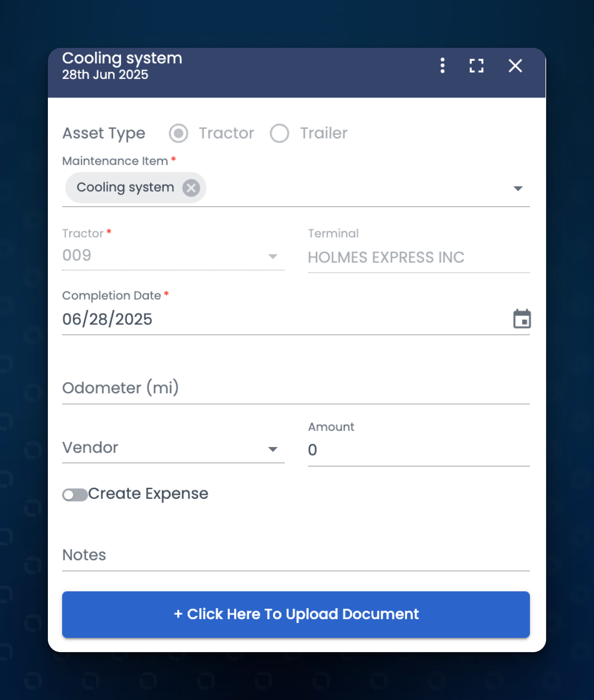
Task: Open the Completion Date calendar picker
Action: 522,319
